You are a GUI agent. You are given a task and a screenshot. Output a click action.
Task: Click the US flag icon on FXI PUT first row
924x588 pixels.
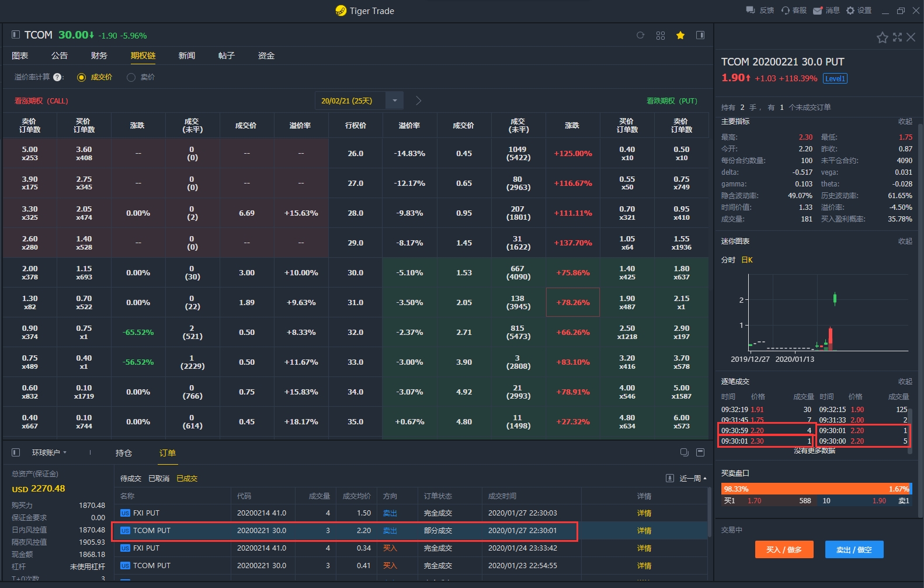point(125,513)
